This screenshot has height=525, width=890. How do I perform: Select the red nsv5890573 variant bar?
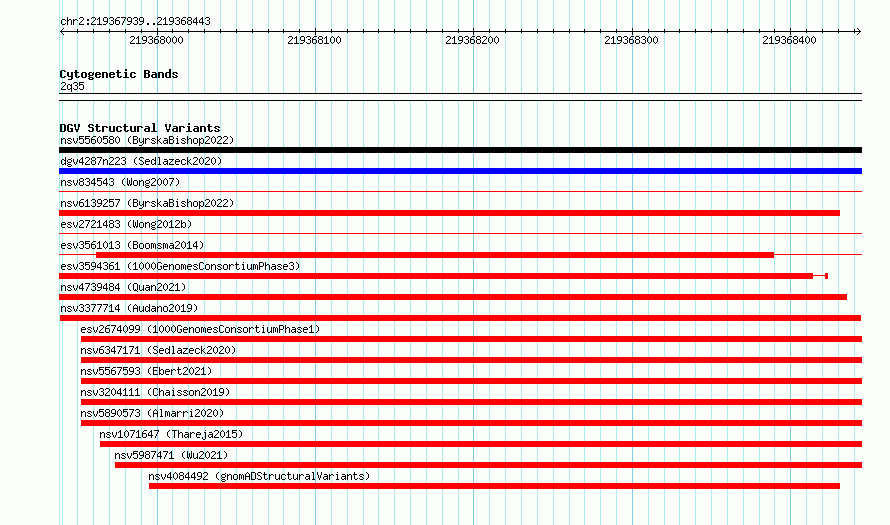point(471,423)
